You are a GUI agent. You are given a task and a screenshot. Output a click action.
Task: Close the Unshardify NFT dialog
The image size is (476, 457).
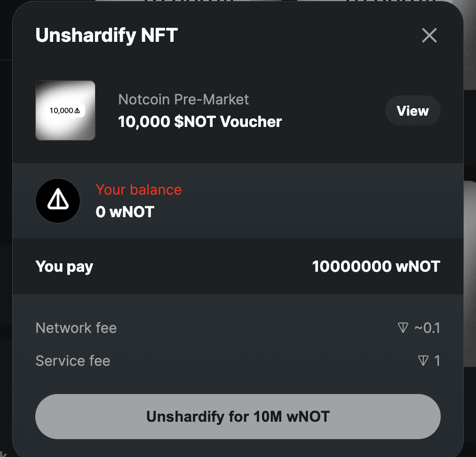coord(429,35)
